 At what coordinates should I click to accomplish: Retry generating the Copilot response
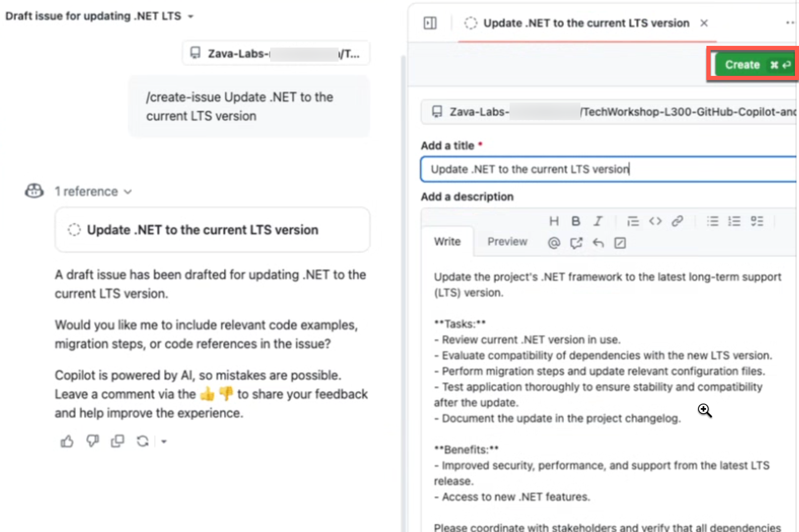(x=143, y=441)
